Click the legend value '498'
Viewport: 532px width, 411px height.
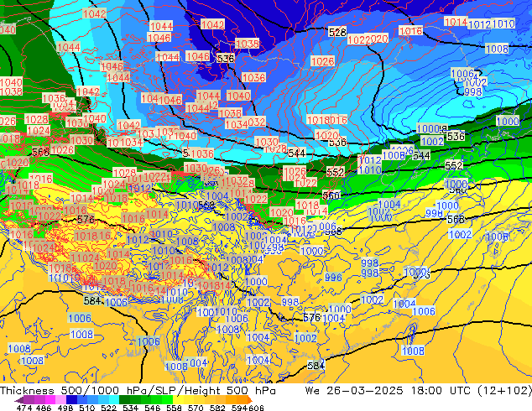coord(65,408)
